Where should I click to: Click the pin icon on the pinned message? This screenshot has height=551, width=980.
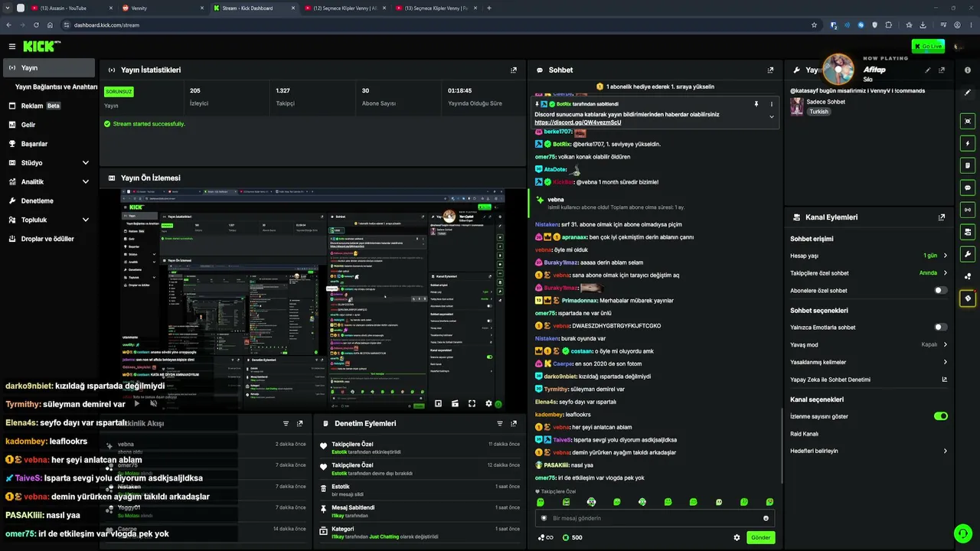coord(756,104)
